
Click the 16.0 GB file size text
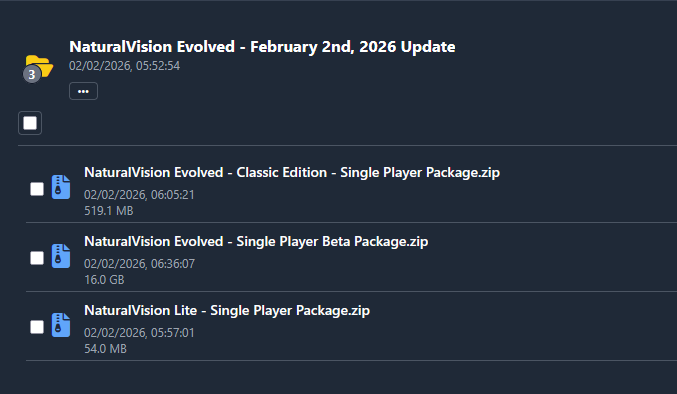[x=104, y=280]
